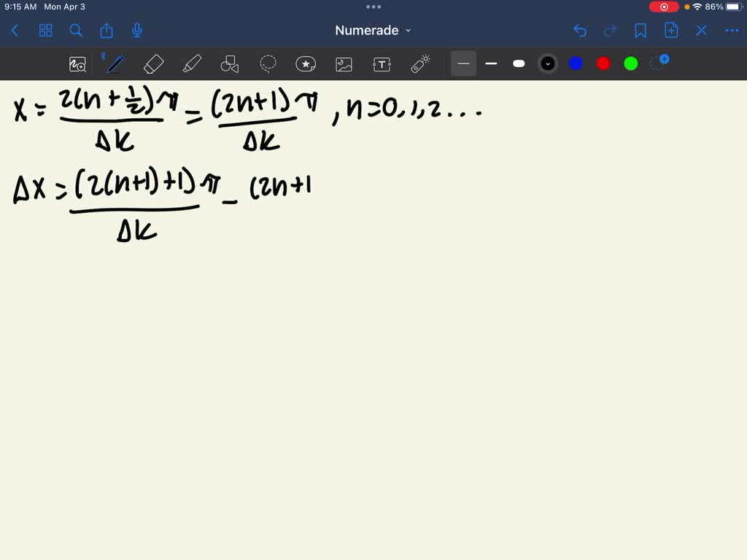
Task: Select the Eraser tool
Action: pos(153,63)
